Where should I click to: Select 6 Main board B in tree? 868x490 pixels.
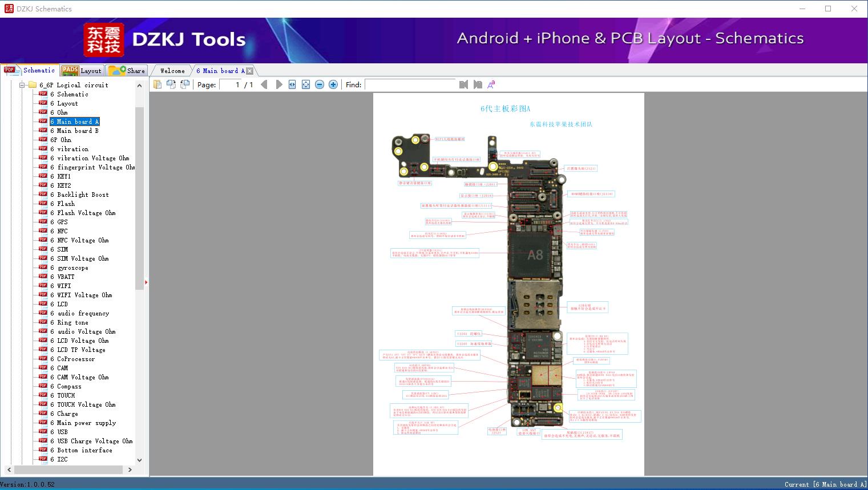pyautogui.click(x=74, y=131)
